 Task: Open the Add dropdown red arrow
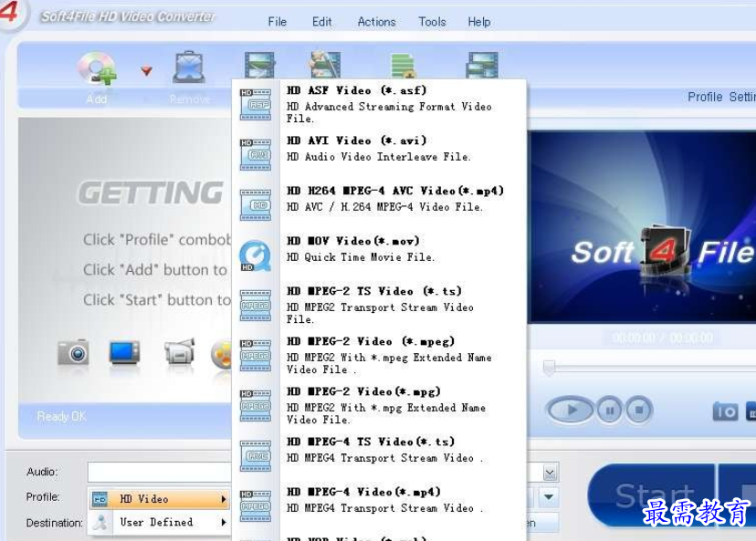click(x=147, y=71)
